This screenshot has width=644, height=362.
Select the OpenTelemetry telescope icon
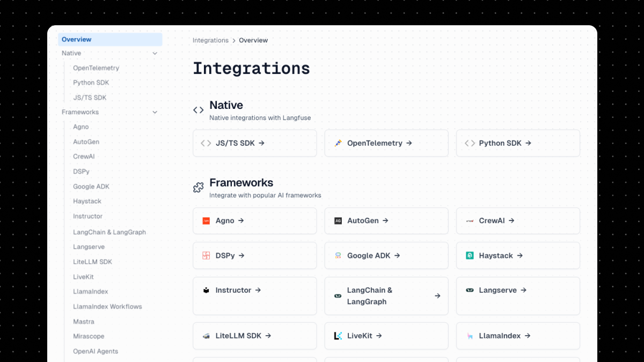[x=338, y=143]
